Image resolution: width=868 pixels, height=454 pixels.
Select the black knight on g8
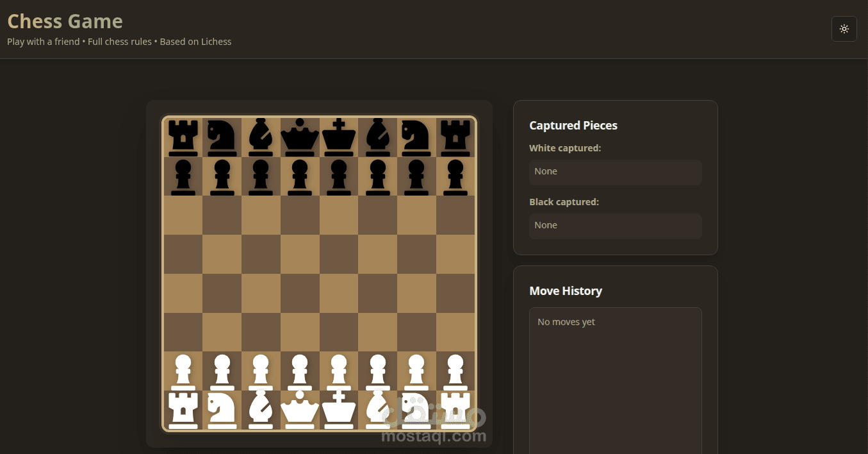(x=416, y=137)
